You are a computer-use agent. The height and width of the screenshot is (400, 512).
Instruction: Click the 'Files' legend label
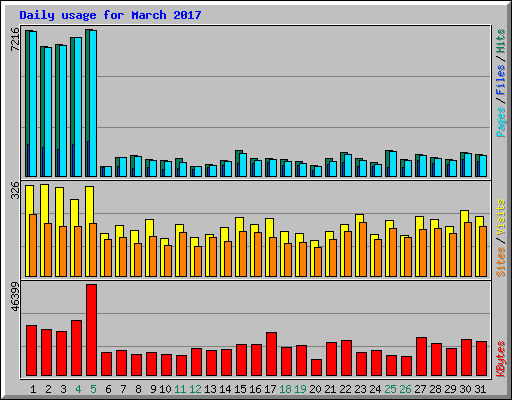(501, 79)
